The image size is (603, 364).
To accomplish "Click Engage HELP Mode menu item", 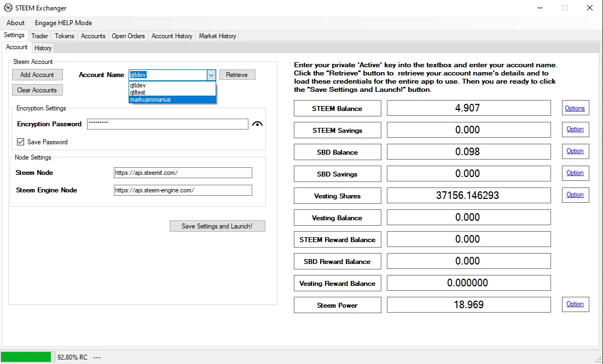I will click(x=63, y=22).
